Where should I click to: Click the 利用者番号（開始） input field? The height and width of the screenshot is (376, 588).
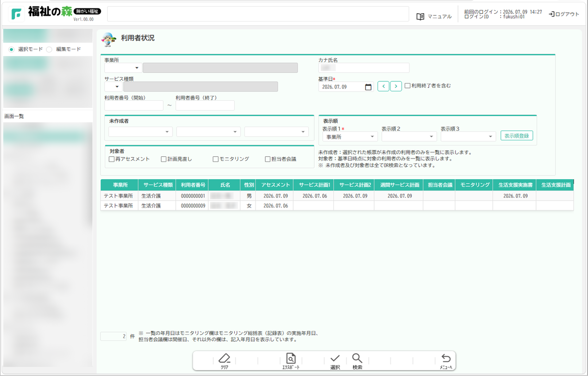point(134,105)
